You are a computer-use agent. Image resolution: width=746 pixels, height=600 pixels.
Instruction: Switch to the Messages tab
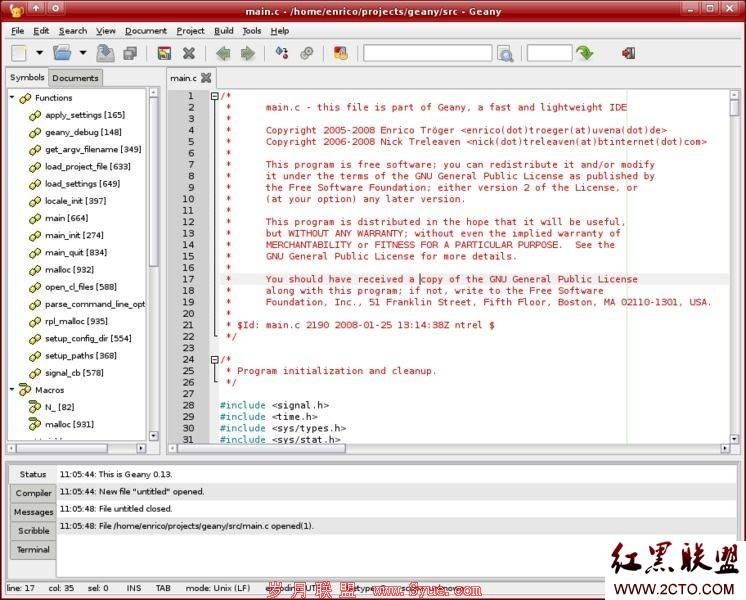(x=33, y=512)
